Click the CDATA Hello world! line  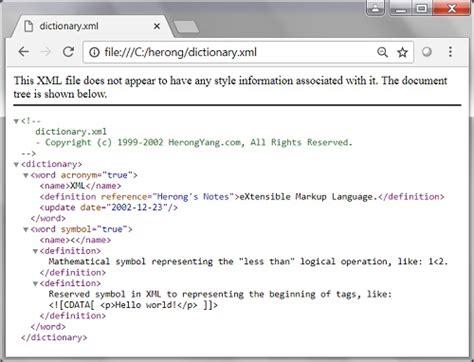[x=133, y=305]
